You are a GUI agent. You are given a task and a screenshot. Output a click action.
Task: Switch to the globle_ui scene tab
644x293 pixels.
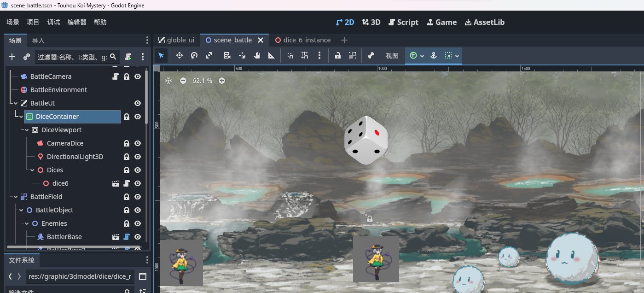point(177,40)
